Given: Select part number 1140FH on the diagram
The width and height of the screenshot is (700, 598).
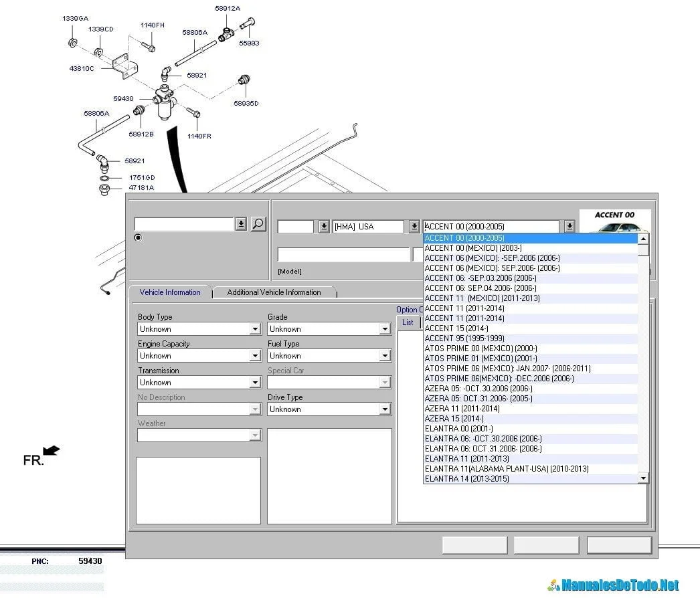Looking at the screenshot, I should (x=153, y=25).
